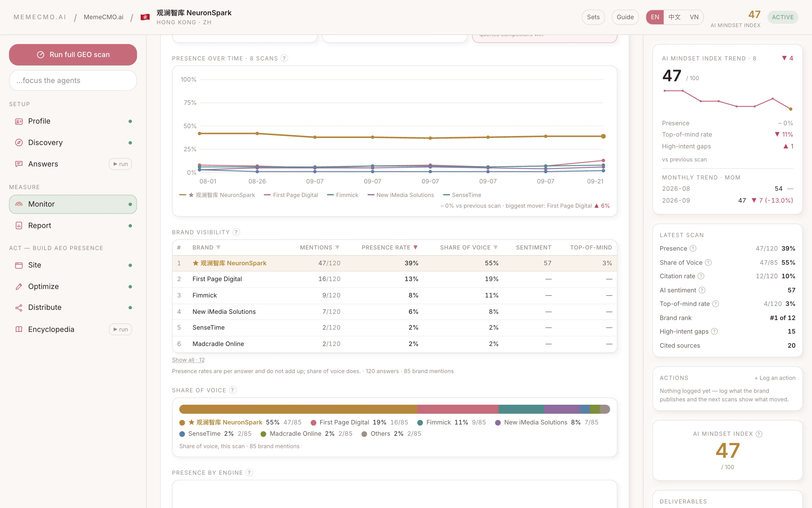Open the Sets button
Image resolution: width=812 pixels, height=508 pixels.
pos(593,17)
